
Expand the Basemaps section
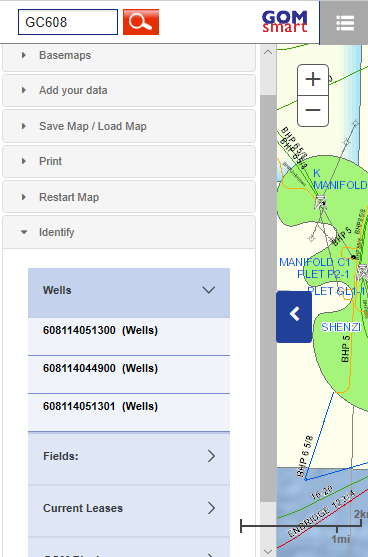pos(129,56)
